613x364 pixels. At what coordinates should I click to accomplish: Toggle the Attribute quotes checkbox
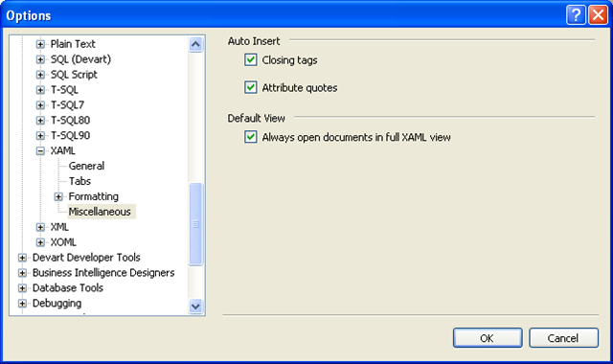tap(251, 87)
